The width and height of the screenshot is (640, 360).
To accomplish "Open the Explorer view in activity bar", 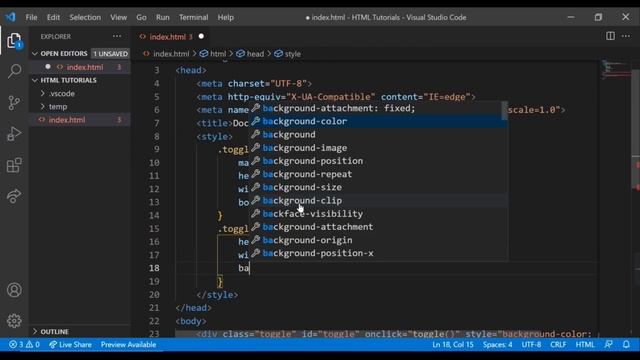I will (14, 41).
